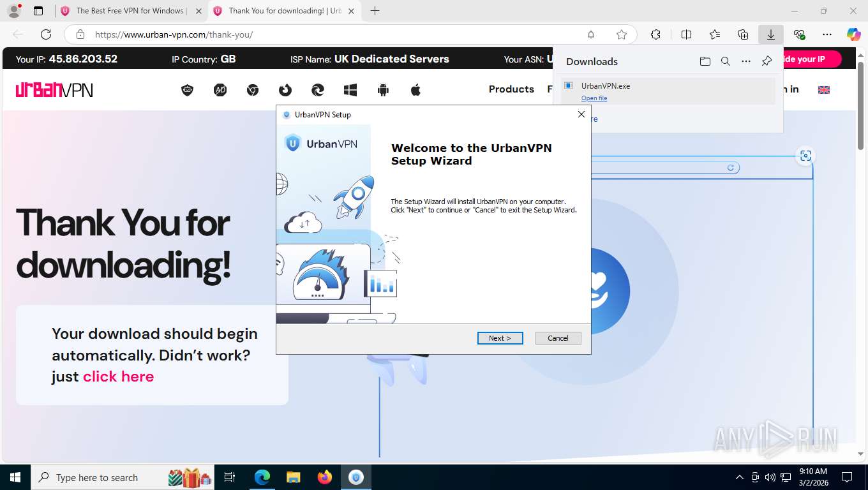This screenshot has height=490, width=868.
Task: Open Split screen view
Action: (x=686, y=34)
